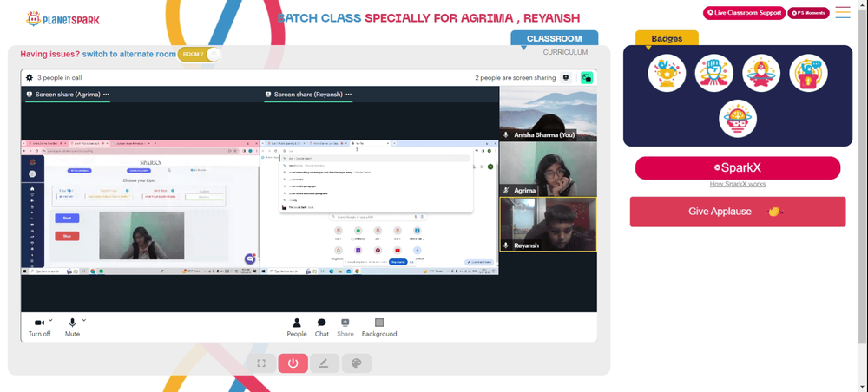Image resolution: width=868 pixels, height=392 pixels.
Task: Open the pencil annotation tool
Action: [325, 363]
